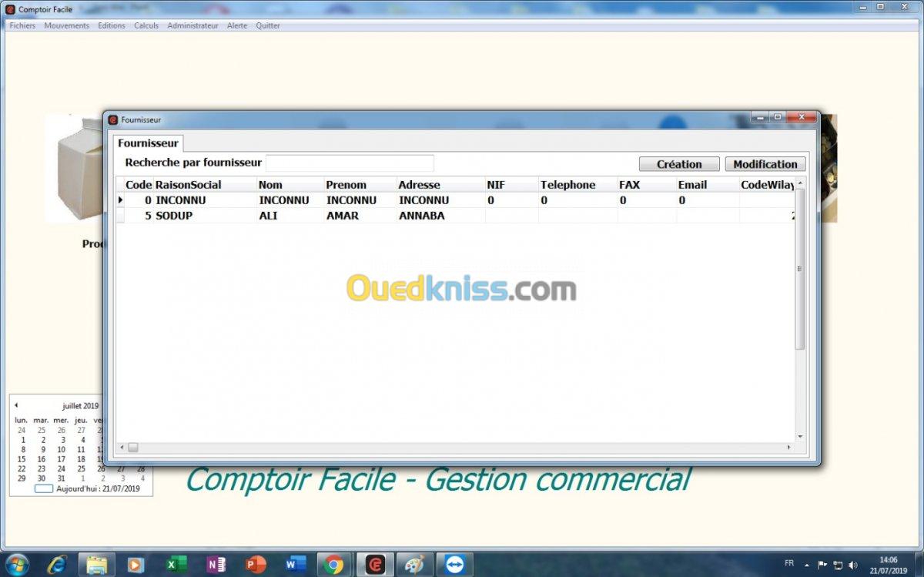Open Windows Media Player taskbar icon
This screenshot has width=924, height=577.
coord(136,565)
